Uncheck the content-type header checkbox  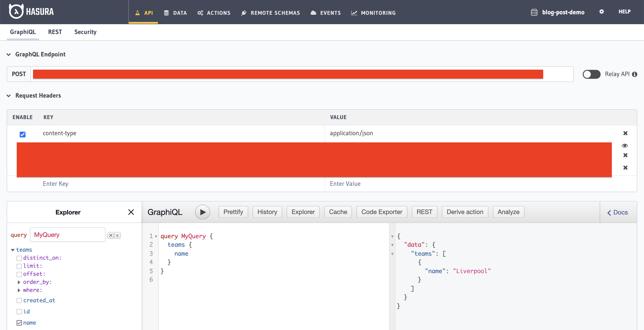[x=23, y=135]
